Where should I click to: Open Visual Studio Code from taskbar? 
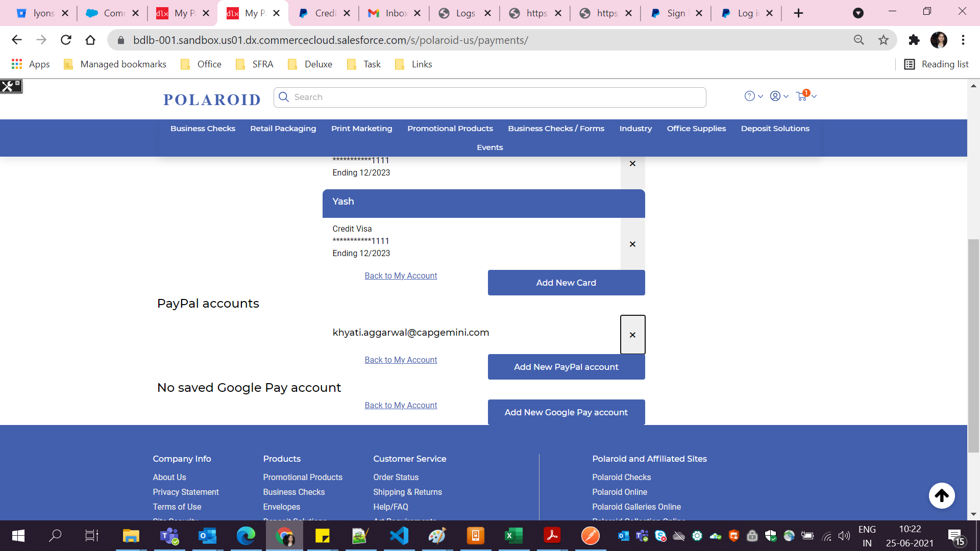pyautogui.click(x=399, y=536)
